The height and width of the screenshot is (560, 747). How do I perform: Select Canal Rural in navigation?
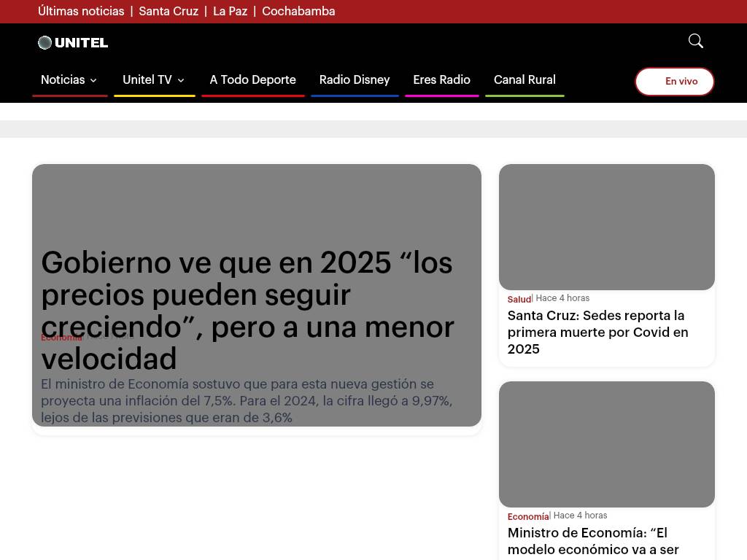point(525,79)
